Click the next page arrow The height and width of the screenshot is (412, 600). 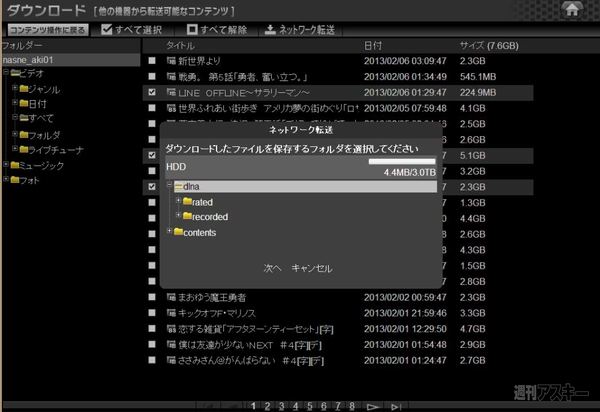(x=372, y=407)
